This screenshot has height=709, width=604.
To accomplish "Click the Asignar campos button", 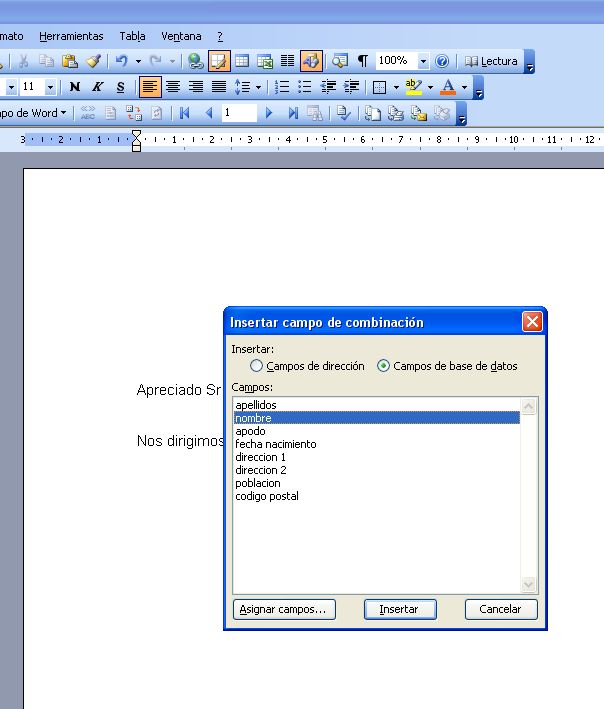I will 283,609.
